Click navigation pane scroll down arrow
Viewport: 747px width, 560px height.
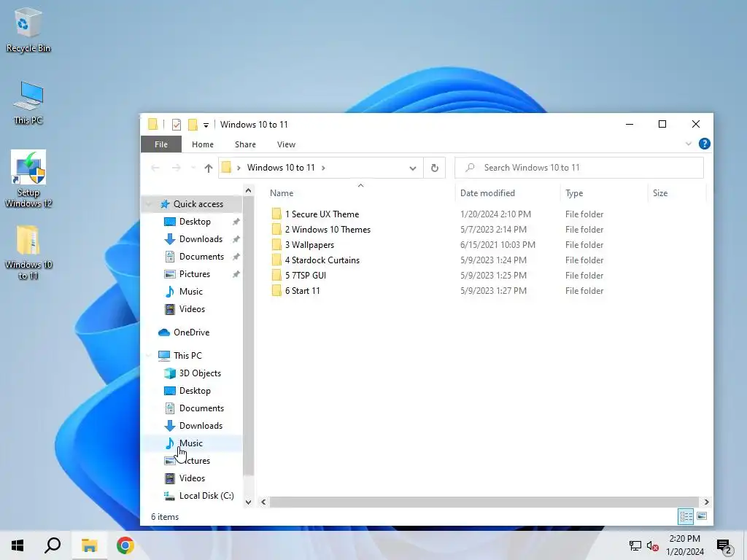[248, 502]
